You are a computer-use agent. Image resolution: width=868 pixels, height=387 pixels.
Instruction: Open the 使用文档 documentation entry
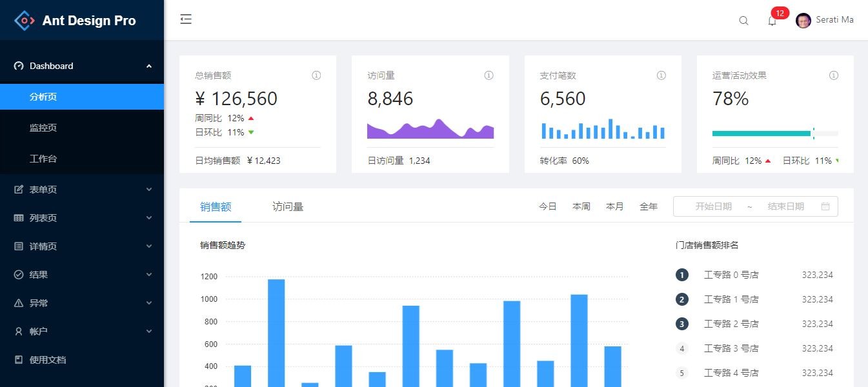click(47, 359)
